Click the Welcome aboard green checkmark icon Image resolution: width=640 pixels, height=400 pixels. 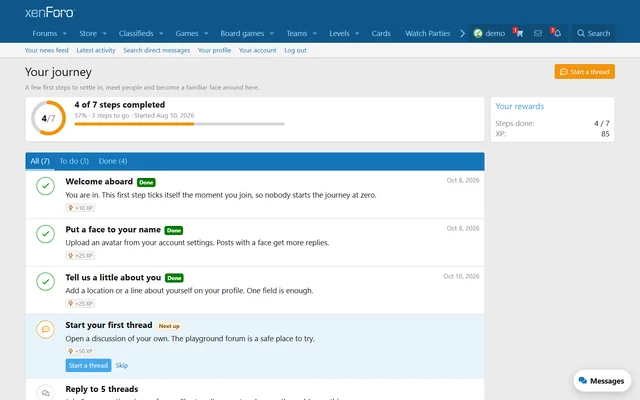[x=45, y=186]
